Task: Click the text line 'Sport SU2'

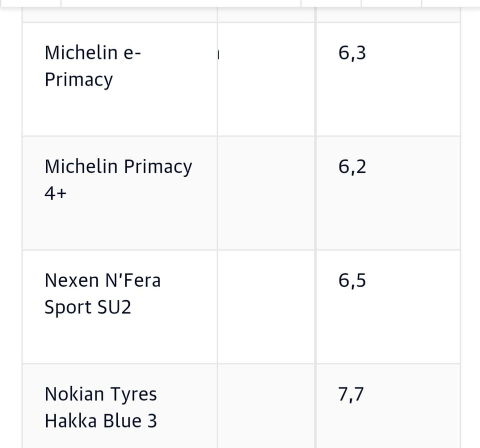Action: (87, 307)
